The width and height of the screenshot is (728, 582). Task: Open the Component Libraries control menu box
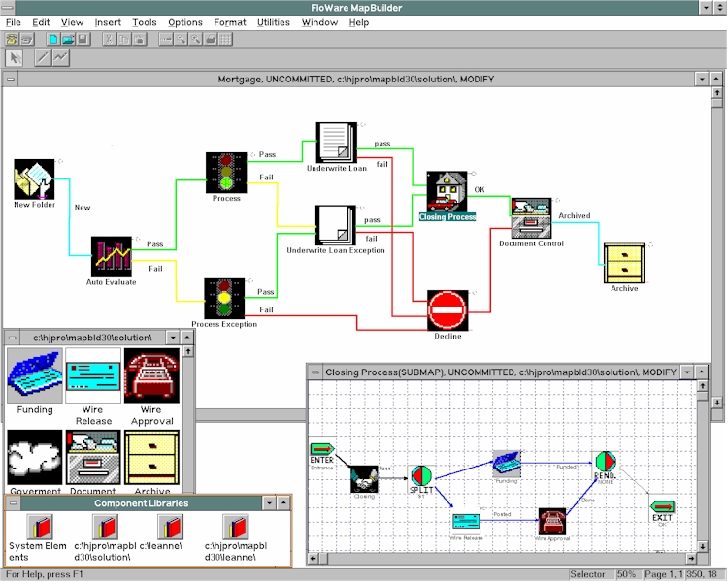tap(14, 503)
